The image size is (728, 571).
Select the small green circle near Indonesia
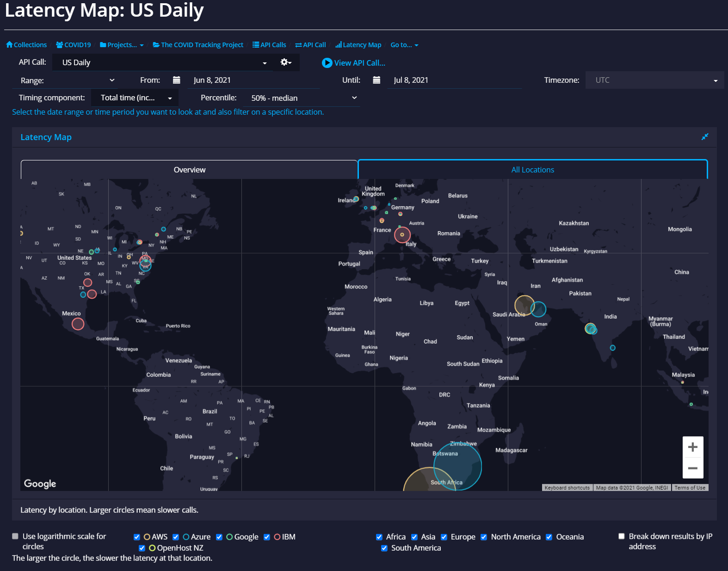coord(691,405)
